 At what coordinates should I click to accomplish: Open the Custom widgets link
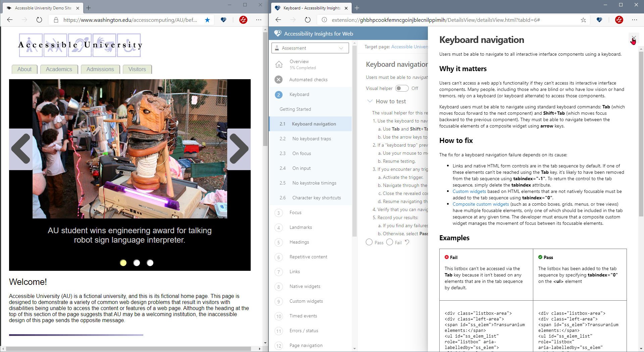point(469,191)
